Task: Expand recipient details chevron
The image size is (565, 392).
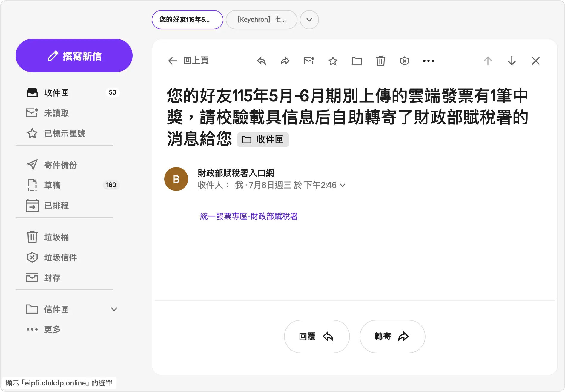Action: [343, 185]
